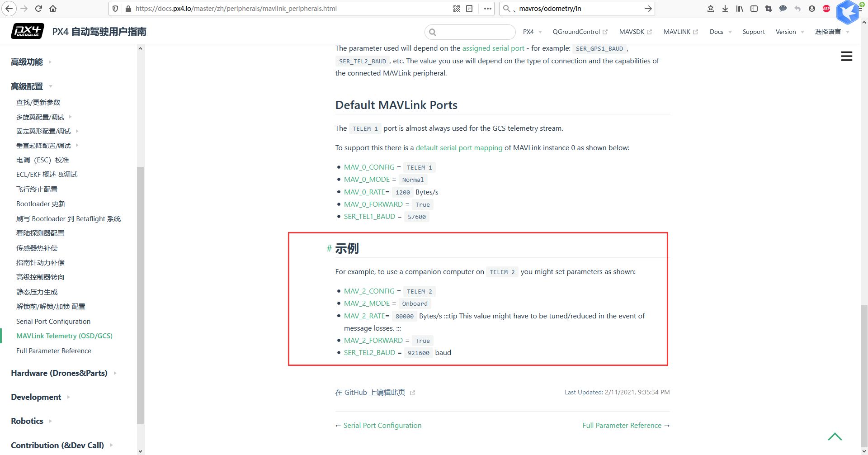Image resolution: width=868 pixels, height=455 pixels.
Task: Click the screenshot crop tool icon
Action: coord(768,9)
